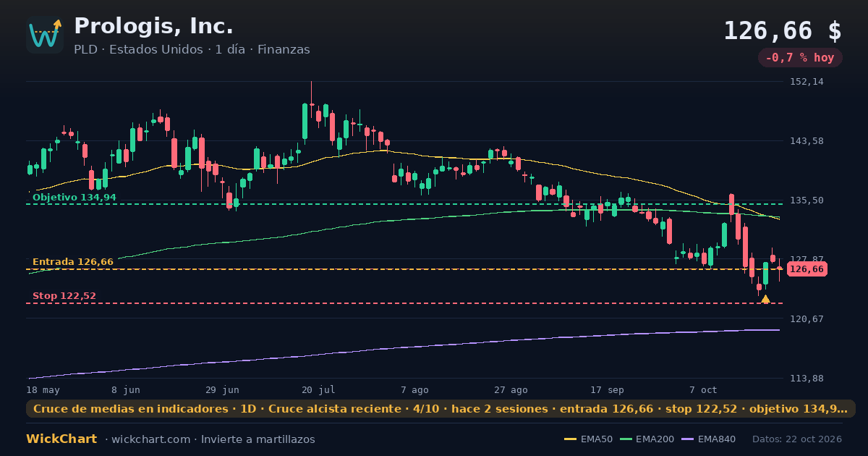Click the 127,87 price axis label
Viewport: 868px width, 456px height.
tap(807, 258)
